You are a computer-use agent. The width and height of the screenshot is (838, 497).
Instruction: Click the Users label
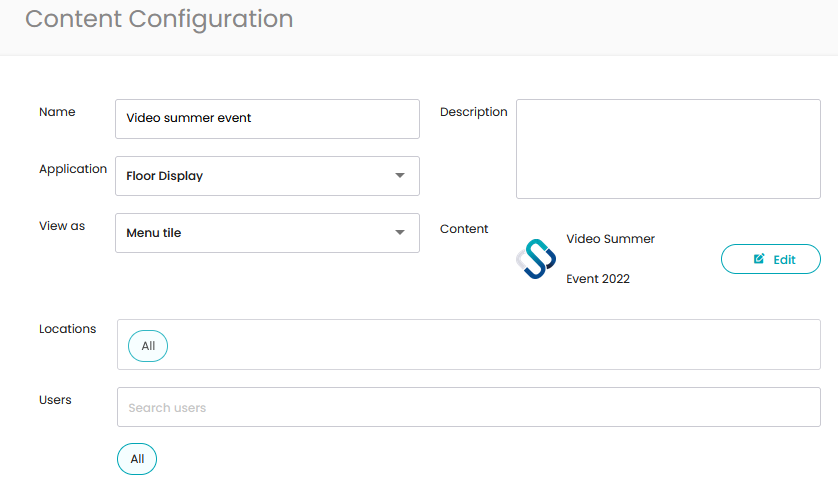tap(55, 400)
